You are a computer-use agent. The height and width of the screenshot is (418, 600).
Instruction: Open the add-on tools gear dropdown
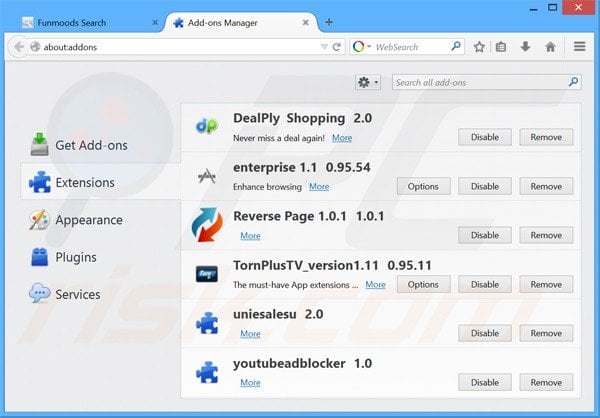[368, 82]
